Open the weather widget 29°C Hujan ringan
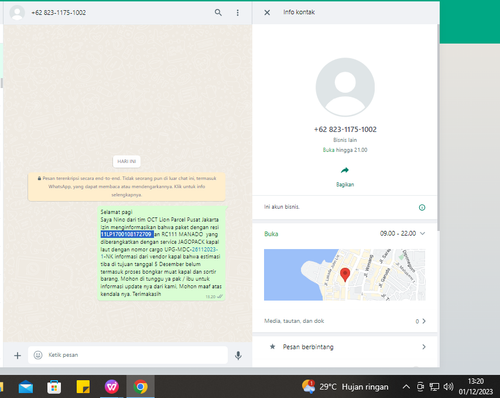500x398 pixels. click(345, 387)
